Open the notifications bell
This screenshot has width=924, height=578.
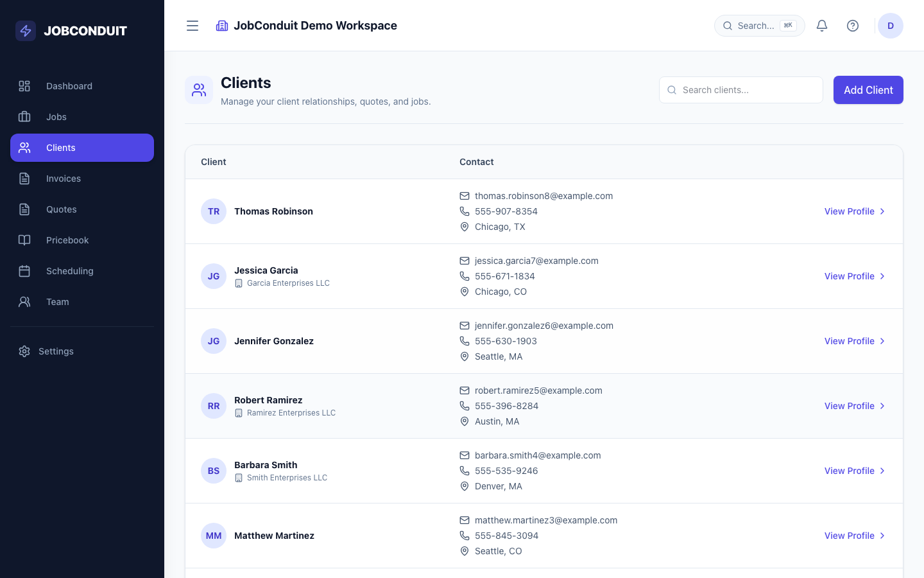click(822, 26)
